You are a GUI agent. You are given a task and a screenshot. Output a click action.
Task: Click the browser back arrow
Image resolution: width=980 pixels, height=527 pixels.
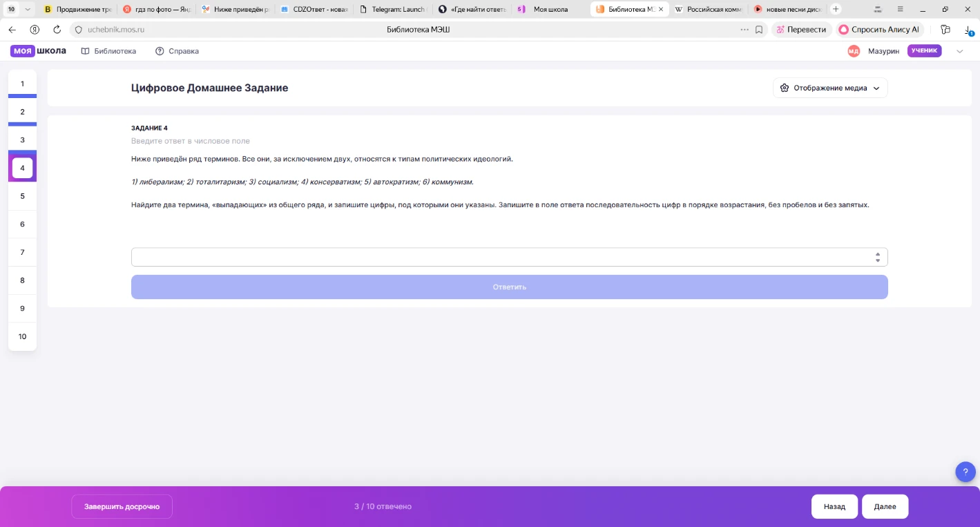point(12,30)
